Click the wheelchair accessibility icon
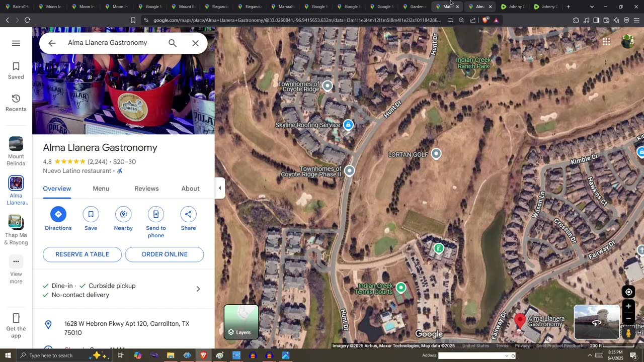 pyautogui.click(x=120, y=171)
